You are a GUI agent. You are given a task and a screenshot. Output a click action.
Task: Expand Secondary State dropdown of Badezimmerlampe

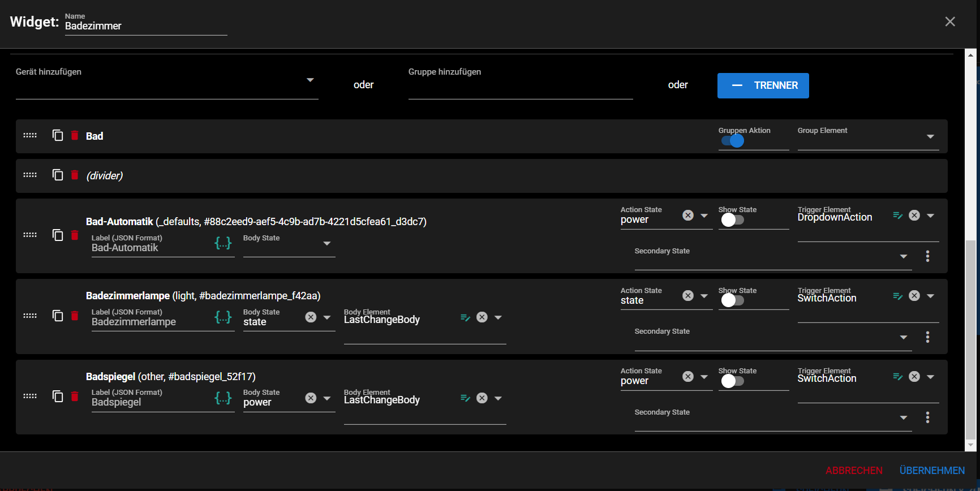[904, 338]
